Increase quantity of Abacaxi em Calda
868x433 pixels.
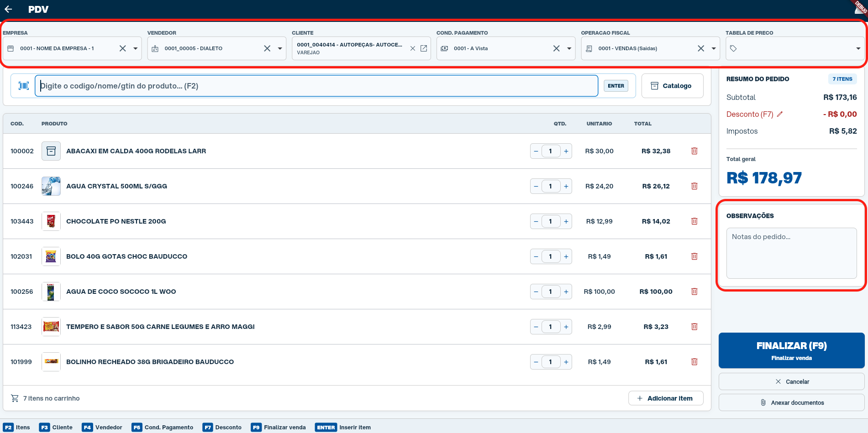pyautogui.click(x=566, y=151)
